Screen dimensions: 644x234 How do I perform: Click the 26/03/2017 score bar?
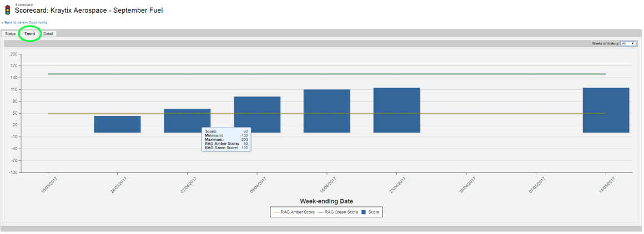[118, 124]
